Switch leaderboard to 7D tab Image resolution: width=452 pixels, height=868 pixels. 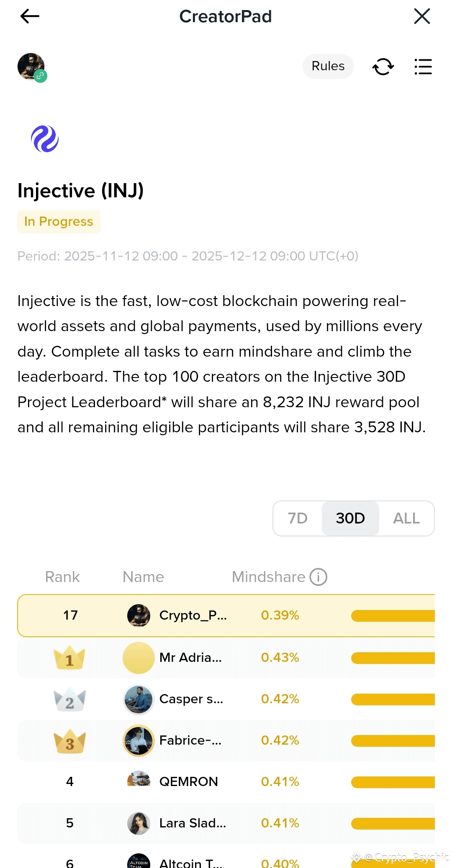click(x=298, y=518)
